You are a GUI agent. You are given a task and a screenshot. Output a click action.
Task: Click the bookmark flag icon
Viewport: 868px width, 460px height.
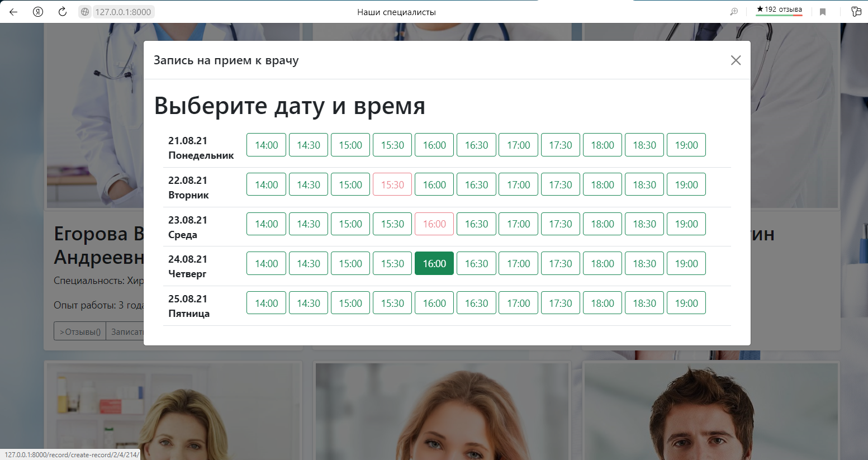822,12
